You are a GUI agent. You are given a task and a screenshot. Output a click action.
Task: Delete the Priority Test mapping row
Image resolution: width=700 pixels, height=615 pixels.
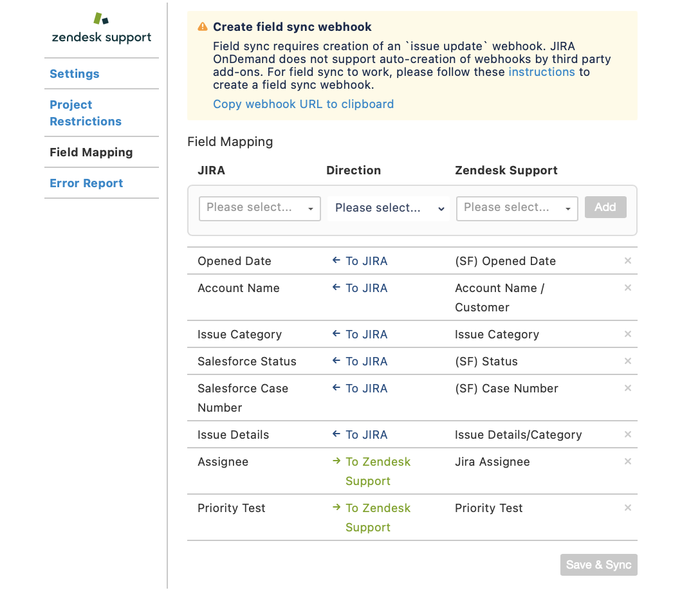coord(628,508)
